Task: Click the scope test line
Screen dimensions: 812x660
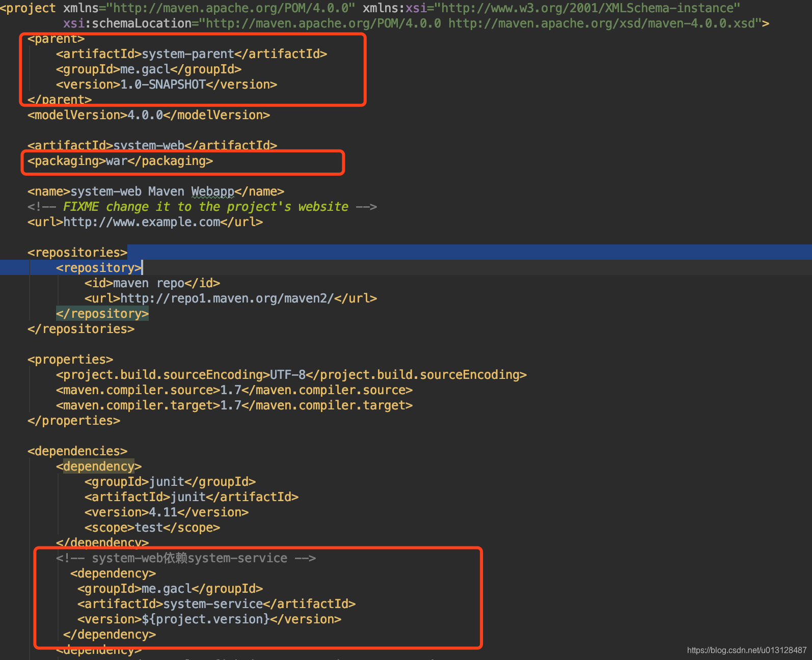Action: (x=152, y=528)
